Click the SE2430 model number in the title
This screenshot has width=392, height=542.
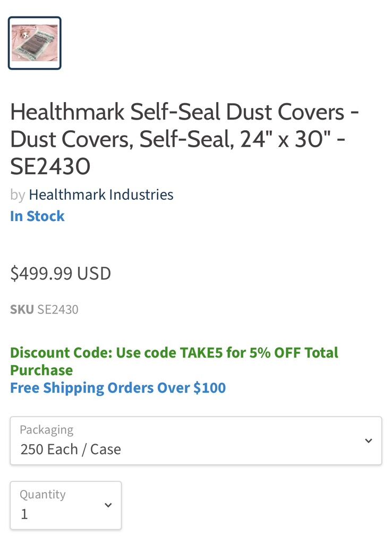(50, 167)
